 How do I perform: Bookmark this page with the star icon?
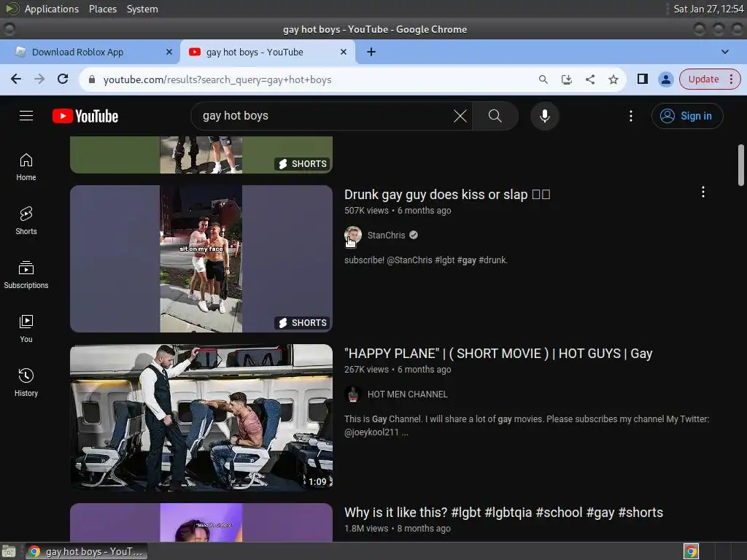click(613, 79)
